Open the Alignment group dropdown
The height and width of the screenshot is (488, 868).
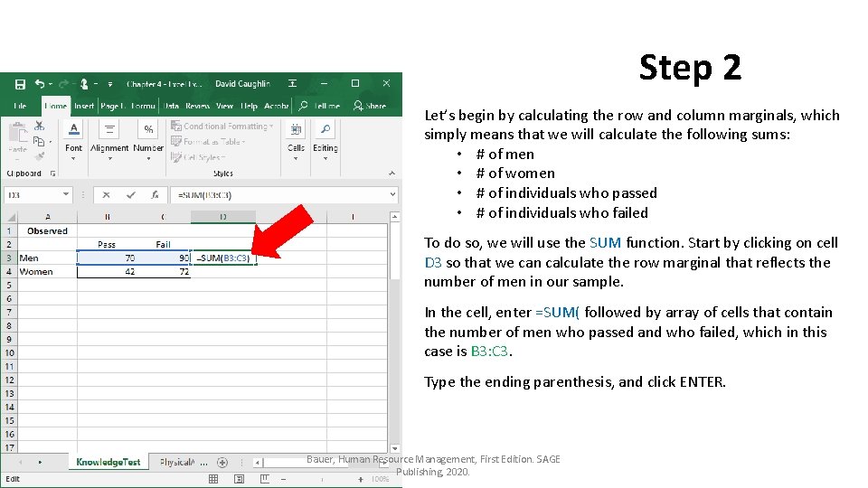pyautogui.click(x=109, y=142)
